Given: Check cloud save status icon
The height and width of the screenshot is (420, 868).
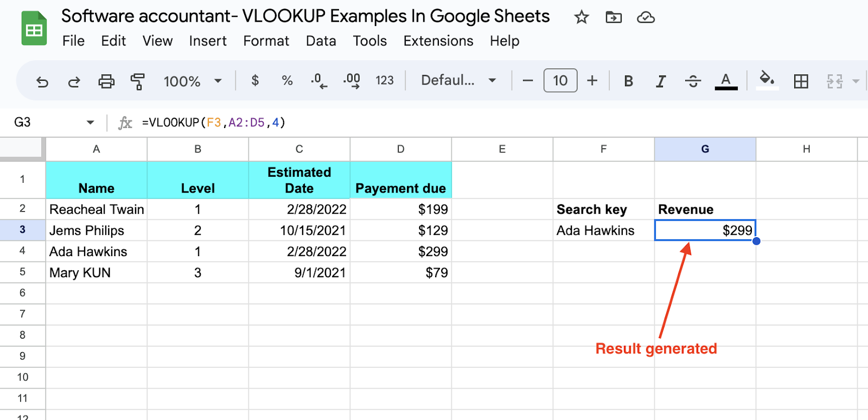Looking at the screenshot, I should (x=646, y=18).
